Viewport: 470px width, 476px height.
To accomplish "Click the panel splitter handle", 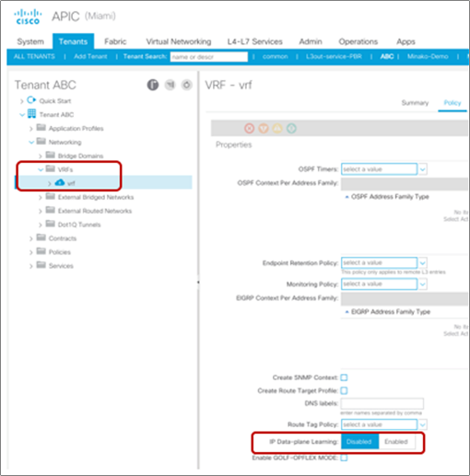I will pyautogui.click(x=198, y=282).
